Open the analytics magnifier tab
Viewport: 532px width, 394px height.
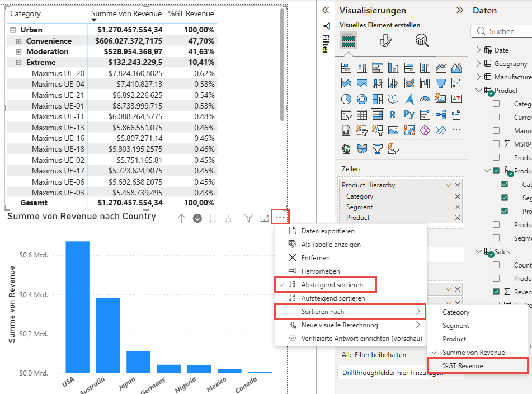[422, 40]
